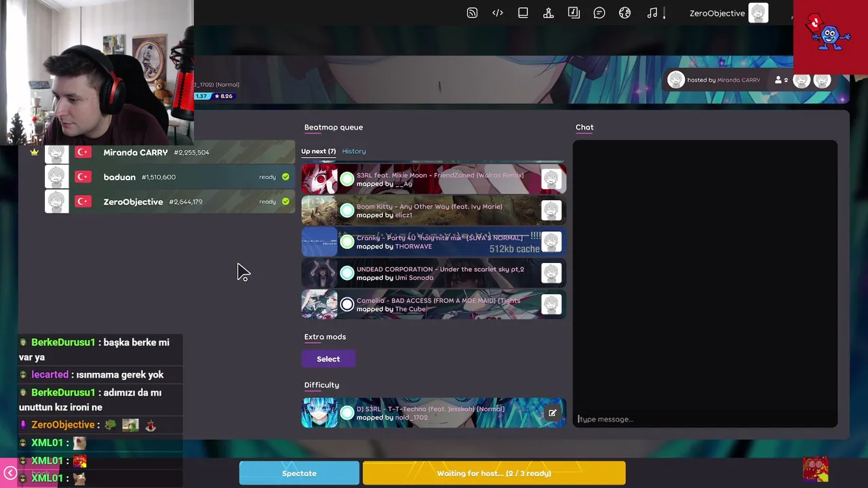This screenshot has height=488, width=868.
Task: Click the difficulty icon on Cranky Party 4U
Action: pyautogui.click(x=347, y=242)
